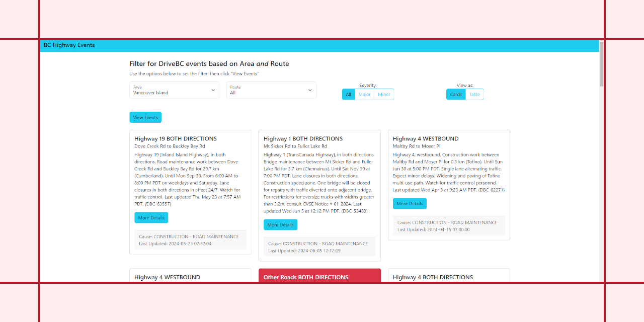Select the Major severity filter
The height and width of the screenshot is (322, 644).
[364, 94]
